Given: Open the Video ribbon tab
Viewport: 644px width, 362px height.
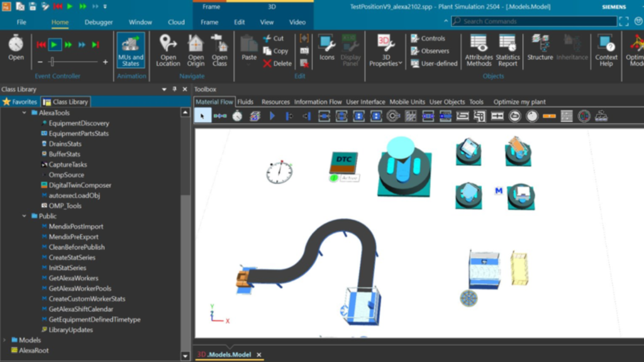Looking at the screenshot, I should pyautogui.click(x=297, y=22).
